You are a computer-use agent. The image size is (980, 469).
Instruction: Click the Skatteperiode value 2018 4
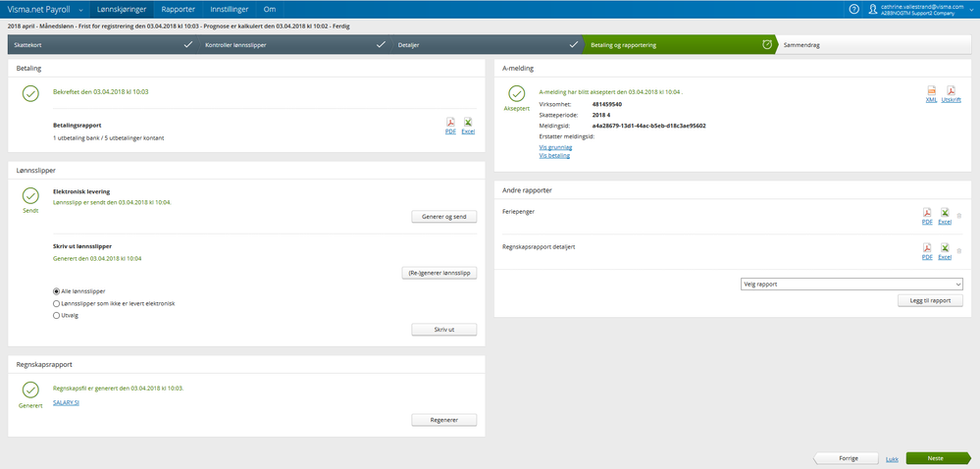[x=600, y=115]
